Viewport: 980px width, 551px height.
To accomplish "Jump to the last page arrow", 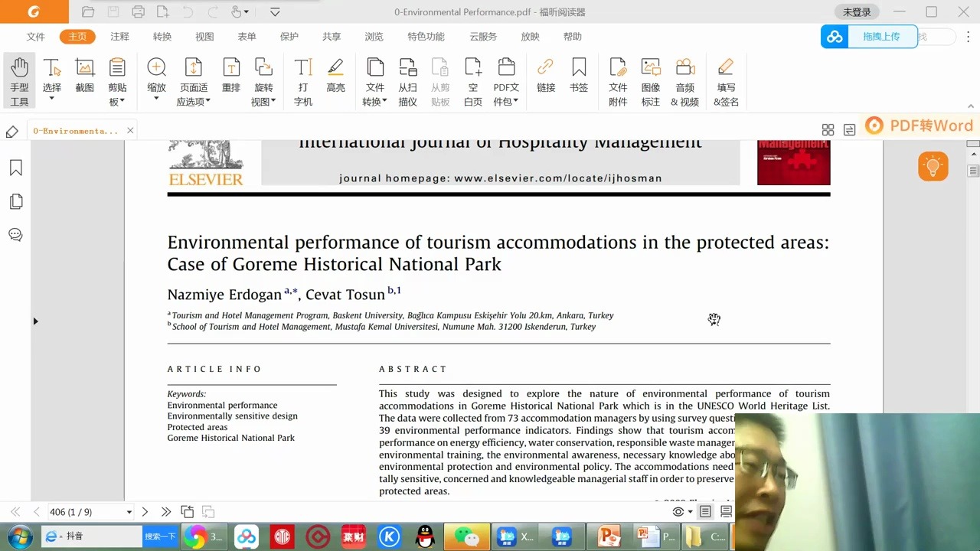I will click(x=166, y=511).
